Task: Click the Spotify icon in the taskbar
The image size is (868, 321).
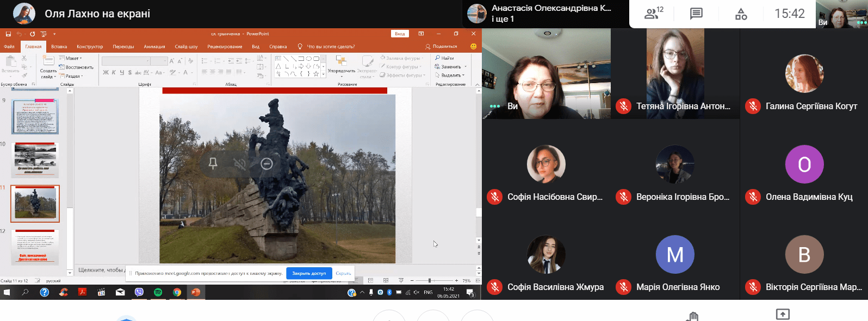Action: (158, 292)
